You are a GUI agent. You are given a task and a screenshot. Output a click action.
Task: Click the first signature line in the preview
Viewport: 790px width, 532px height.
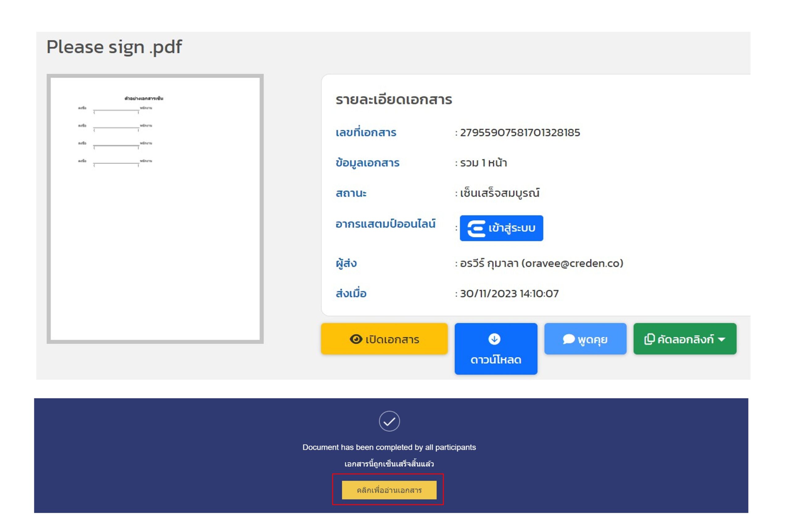[116, 110]
